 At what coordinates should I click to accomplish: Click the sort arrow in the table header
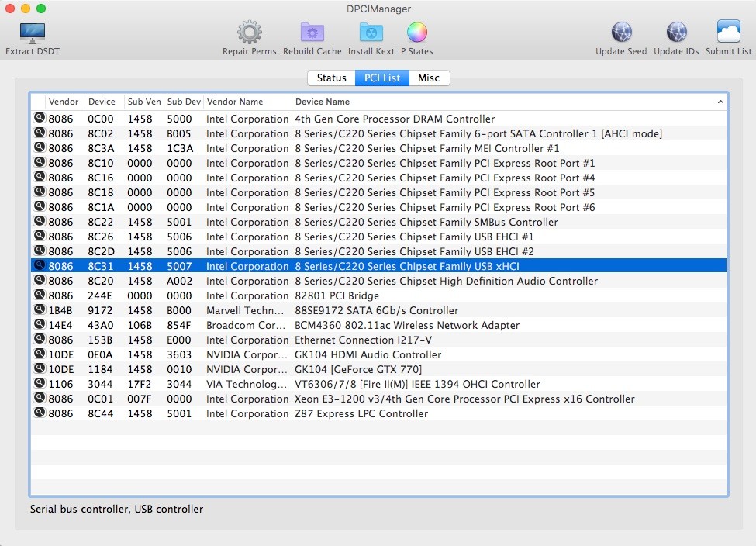(720, 102)
